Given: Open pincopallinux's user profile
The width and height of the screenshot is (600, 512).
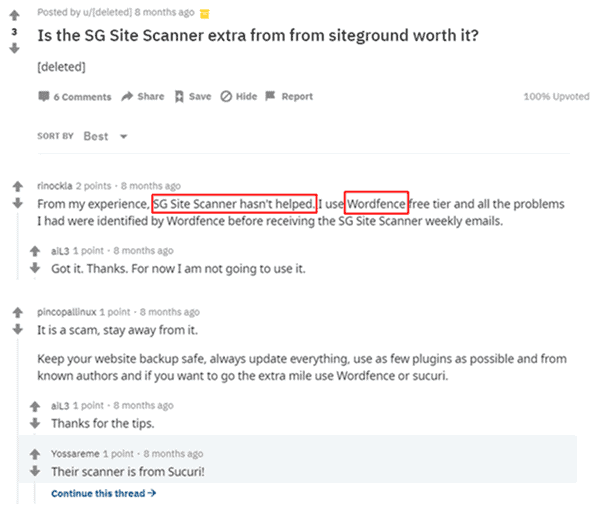Looking at the screenshot, I should click(x=67, y=312).
